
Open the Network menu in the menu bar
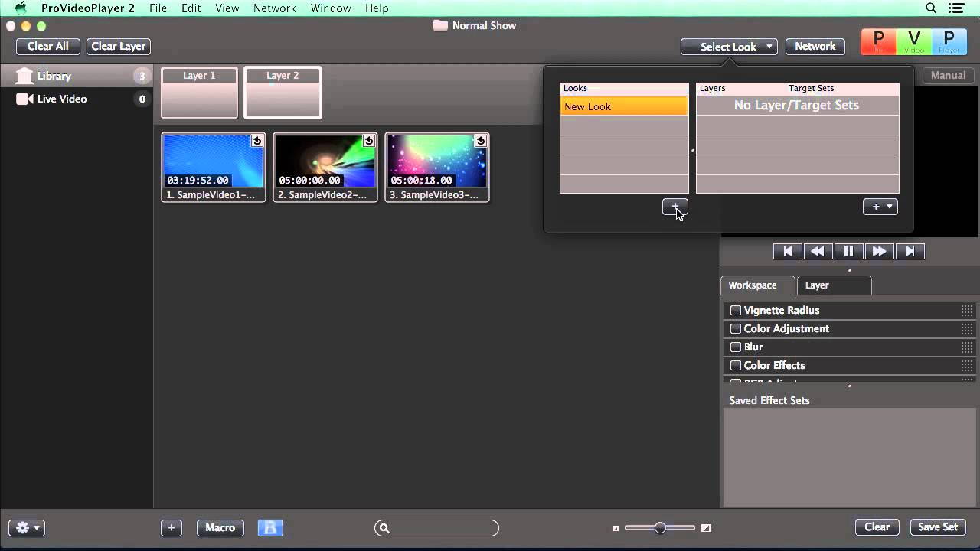click(275, 8)
